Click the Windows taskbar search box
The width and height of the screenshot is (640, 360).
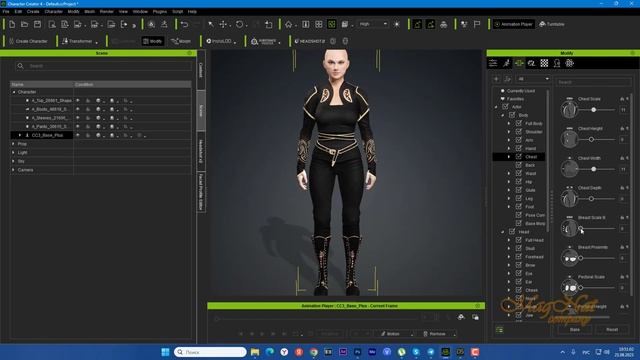coord(210,352)
